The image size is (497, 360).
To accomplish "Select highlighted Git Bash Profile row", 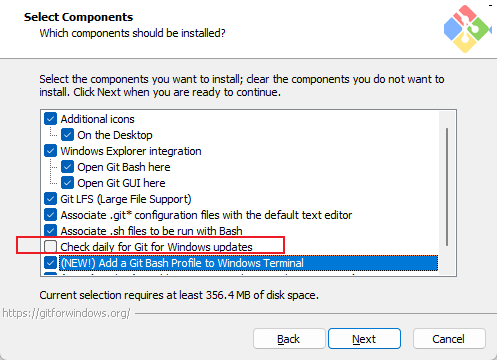I will point(248,263).
